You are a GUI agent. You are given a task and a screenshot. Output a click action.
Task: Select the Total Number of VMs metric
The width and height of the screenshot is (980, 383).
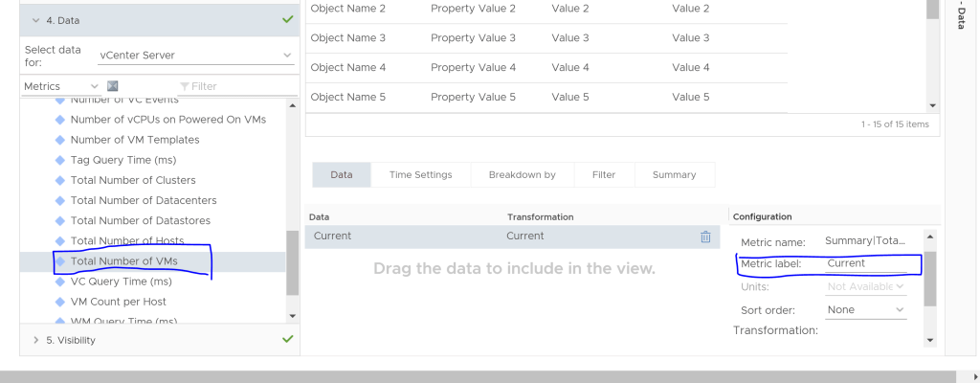click(x=123, y=261)
